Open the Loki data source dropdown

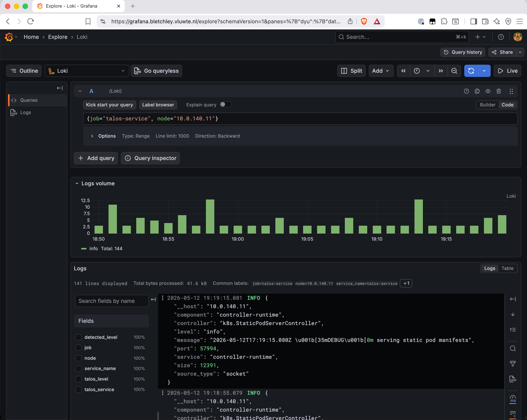pyautogui.click(x=87, y=71)
